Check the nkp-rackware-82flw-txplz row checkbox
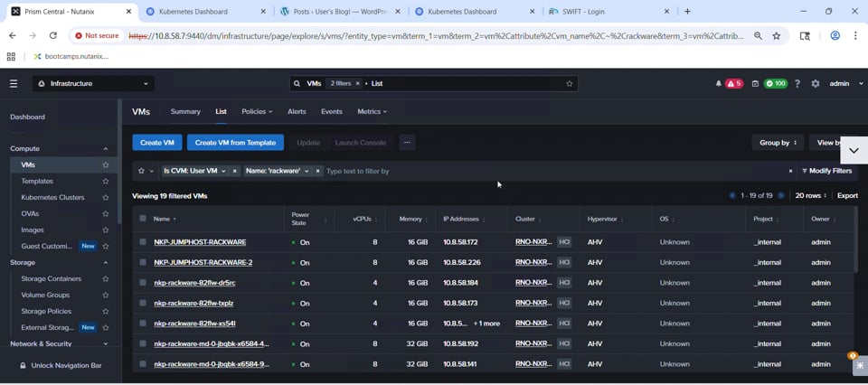Image resolution: width=868 pixels, height=385 pixels. 143,303
